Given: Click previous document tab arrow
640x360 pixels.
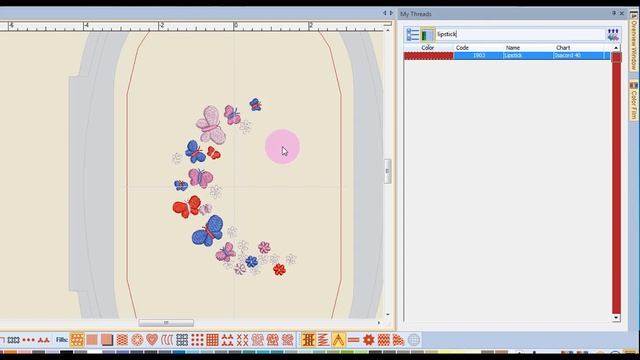Looking at the screenshot, I should pos(384,13).
